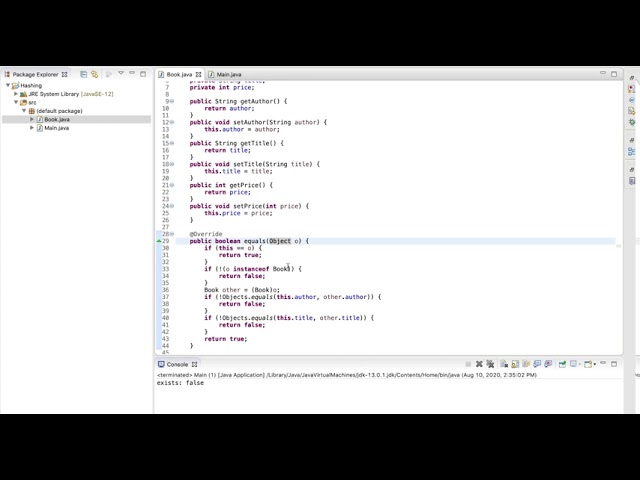Click the Console tab icon
Image resolution: width=640 pixels, height=480 pixels.
click(161, 364)
